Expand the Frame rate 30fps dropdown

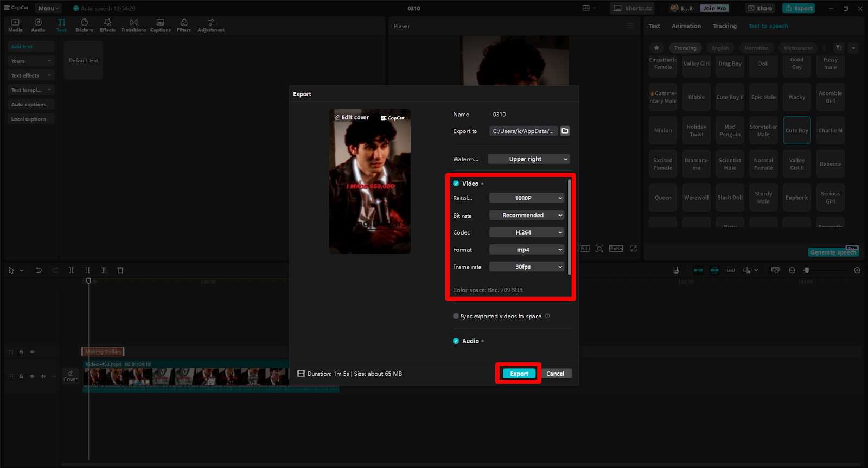pos(527,267)
